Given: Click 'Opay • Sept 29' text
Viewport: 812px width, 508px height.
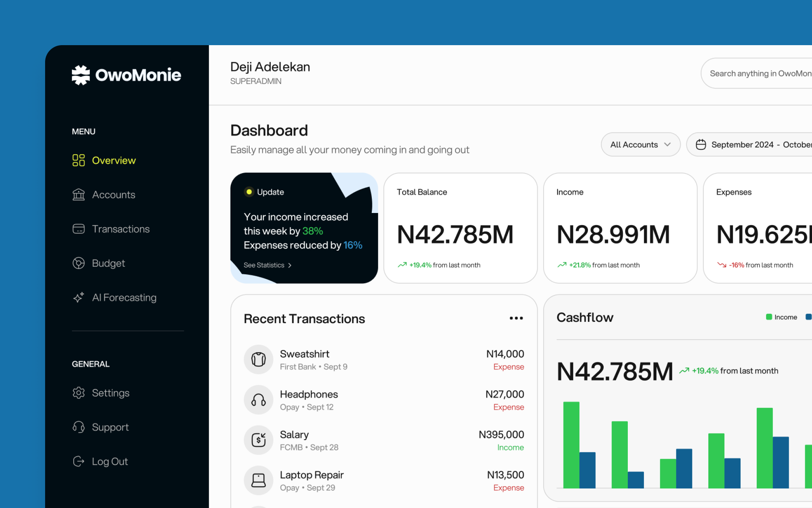Looking at the screenshot, I should (x=308, y=488).
